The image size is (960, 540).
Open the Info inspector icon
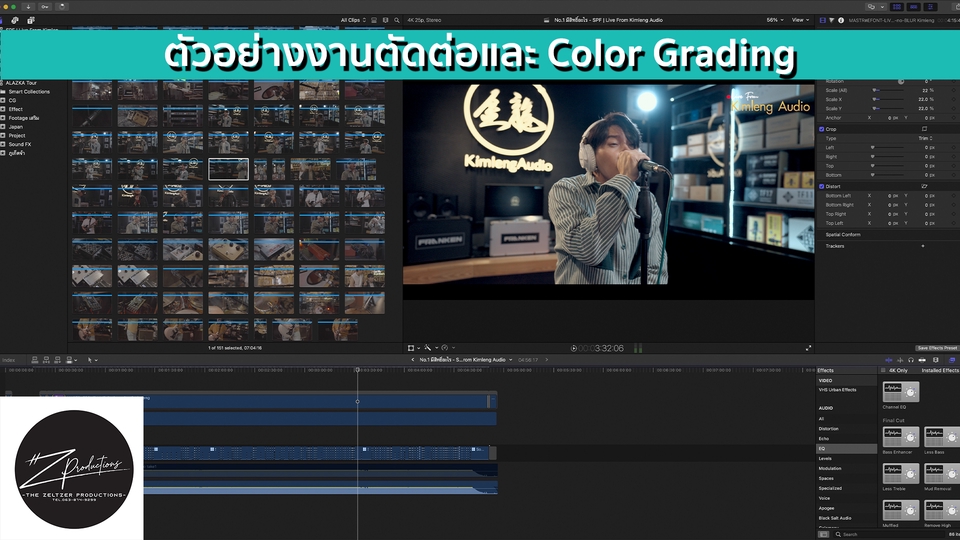tap(841, 20)
